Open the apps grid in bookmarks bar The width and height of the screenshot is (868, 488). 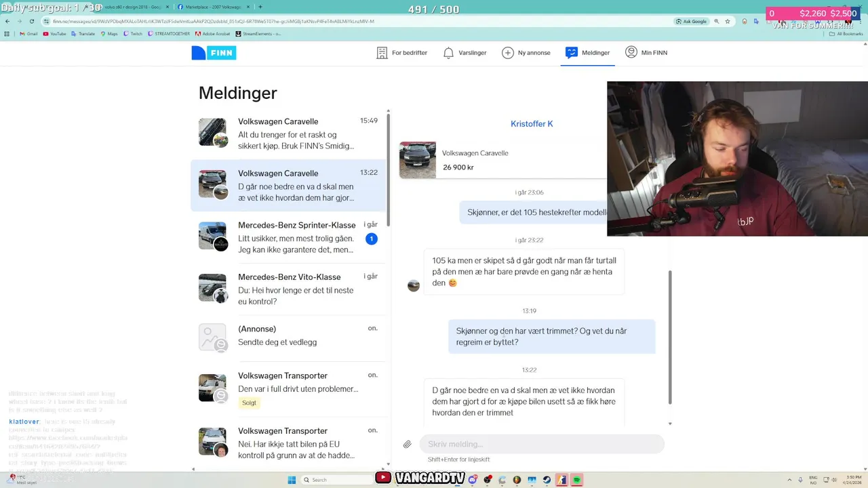coord(7,33)
